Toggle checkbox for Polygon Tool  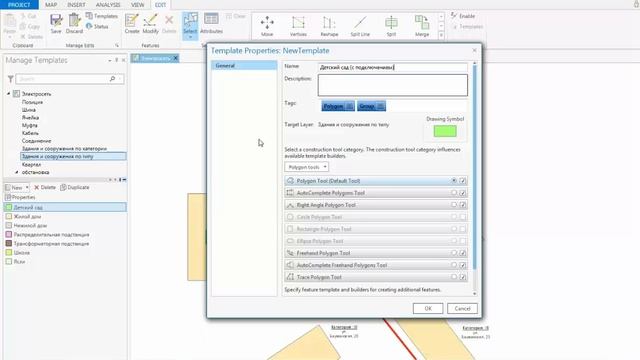[462, 180]
